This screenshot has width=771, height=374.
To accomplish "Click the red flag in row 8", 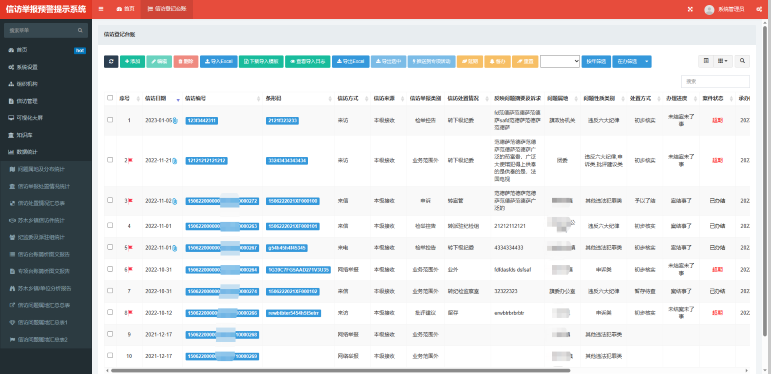I will point(130,313).
